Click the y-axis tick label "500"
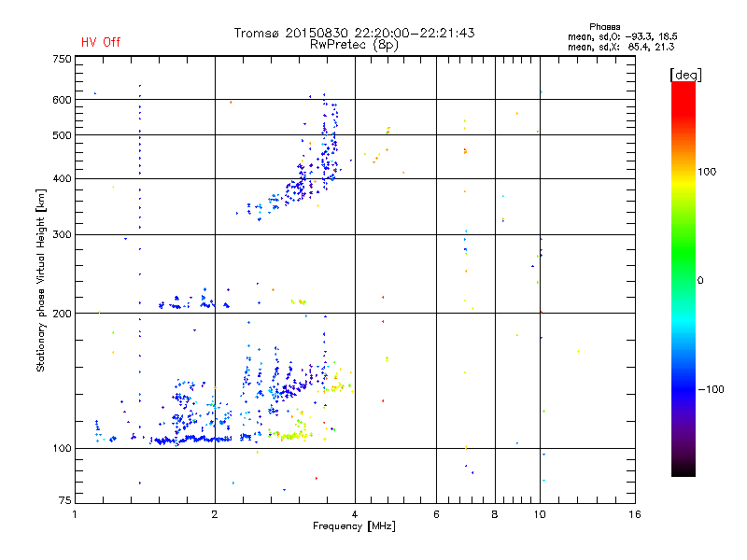This screenshot has width=747, height=560. (x=62, y=135)
